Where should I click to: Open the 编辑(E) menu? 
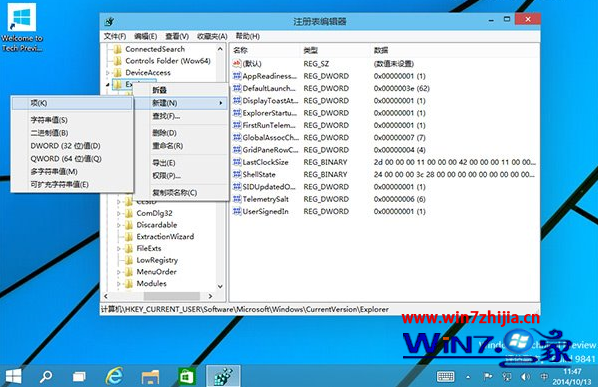145,36
